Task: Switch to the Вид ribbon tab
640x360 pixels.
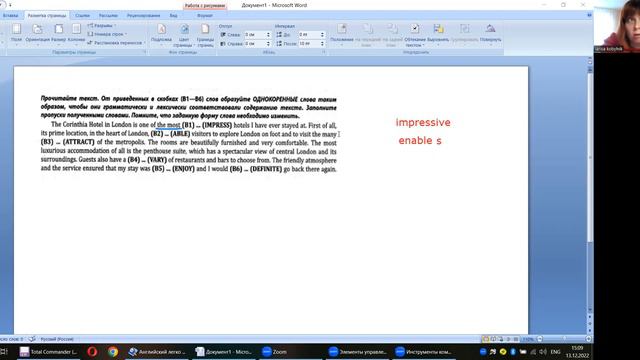Action: (x=173, y=16)
